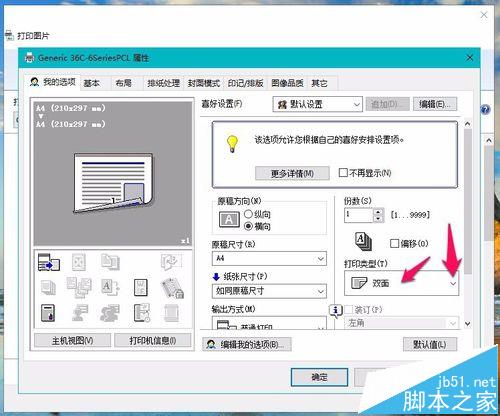The width and height of the screenshot is (500, 416).
Task: Switch to the 我的选项 tab
Action: click(53, 82)
